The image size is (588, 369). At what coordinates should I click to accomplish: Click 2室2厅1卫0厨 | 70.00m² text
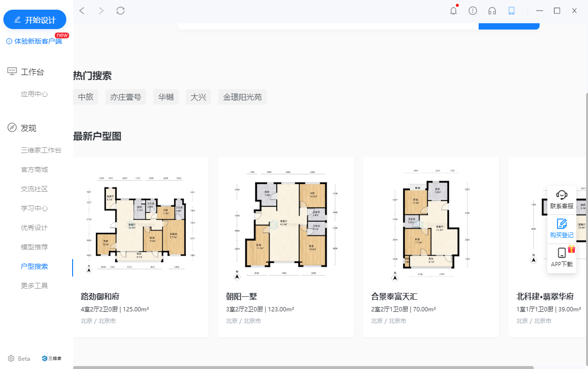(x=404, y=309)
